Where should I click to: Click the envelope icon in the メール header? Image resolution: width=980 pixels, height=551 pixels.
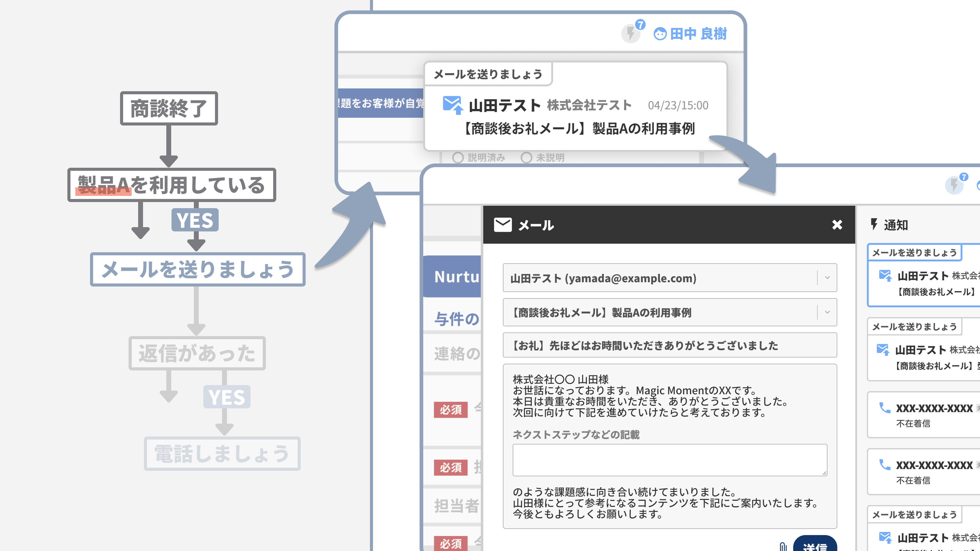503,225
